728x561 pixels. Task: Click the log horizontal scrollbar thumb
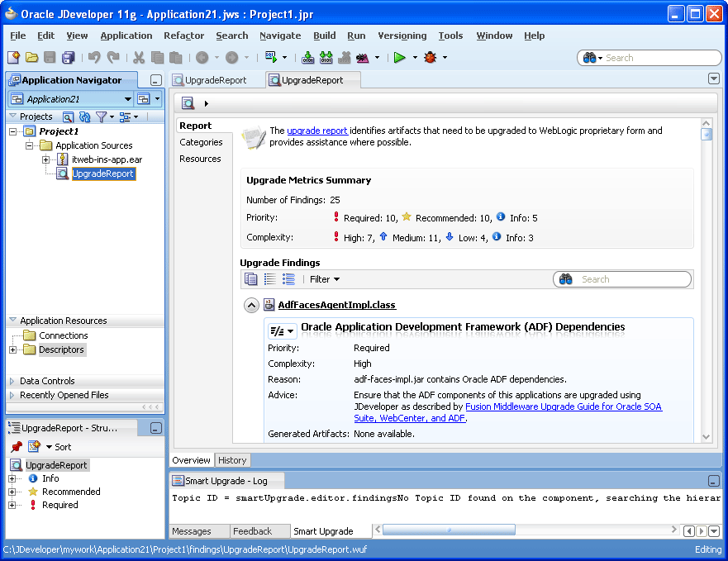pyautogui.click(x=449, y=530)
